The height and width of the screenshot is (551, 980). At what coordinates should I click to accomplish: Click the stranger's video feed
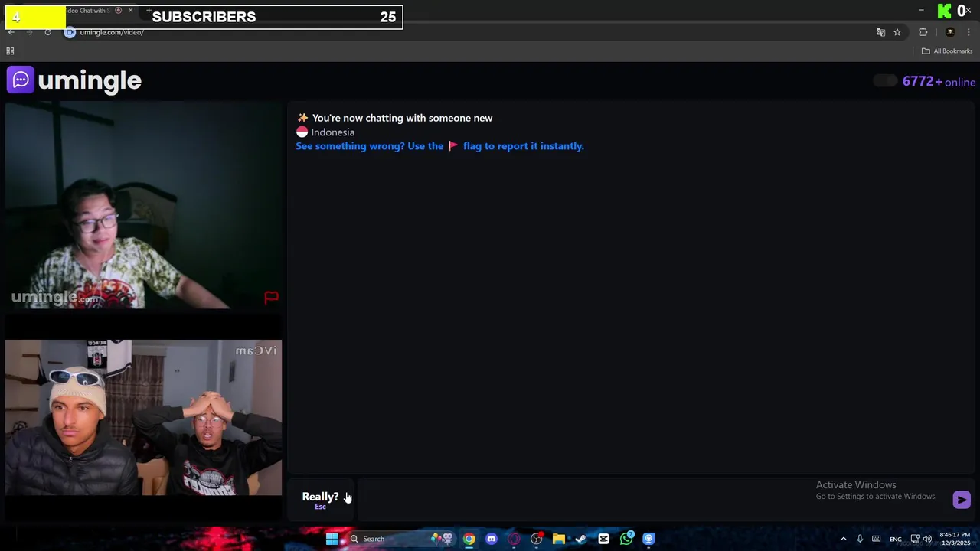(x=143, y=206)
